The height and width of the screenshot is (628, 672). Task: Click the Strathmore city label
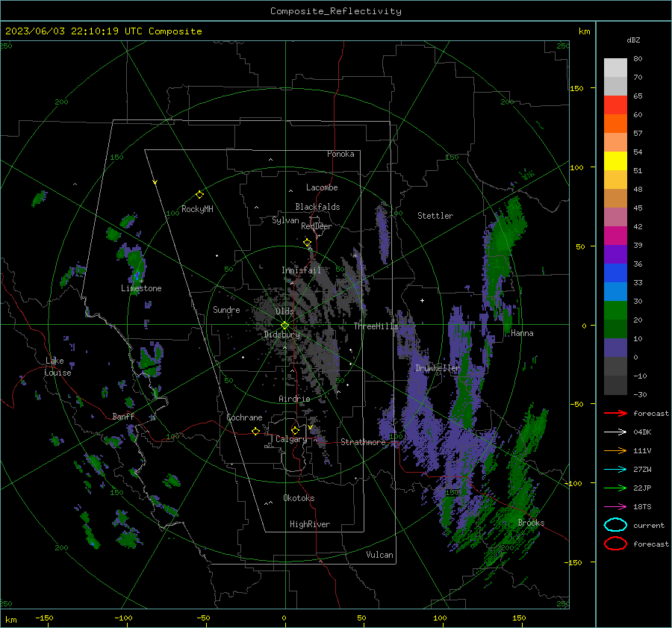pos(363,442)
